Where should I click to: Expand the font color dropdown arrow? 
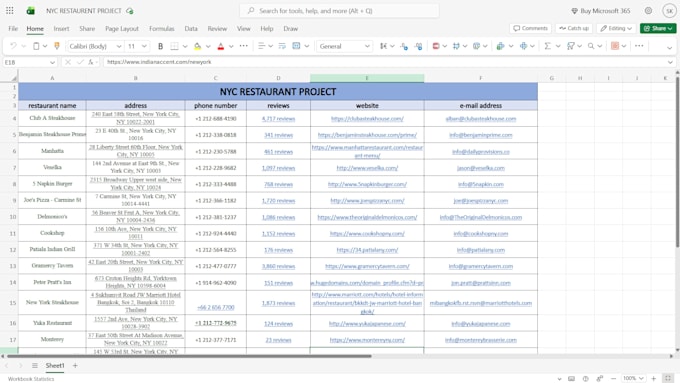tap(231, 46)
